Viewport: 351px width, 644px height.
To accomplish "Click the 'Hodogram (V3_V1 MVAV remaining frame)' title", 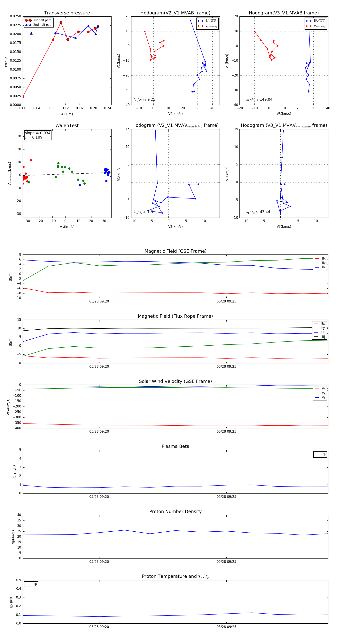I will coord(284,125).
